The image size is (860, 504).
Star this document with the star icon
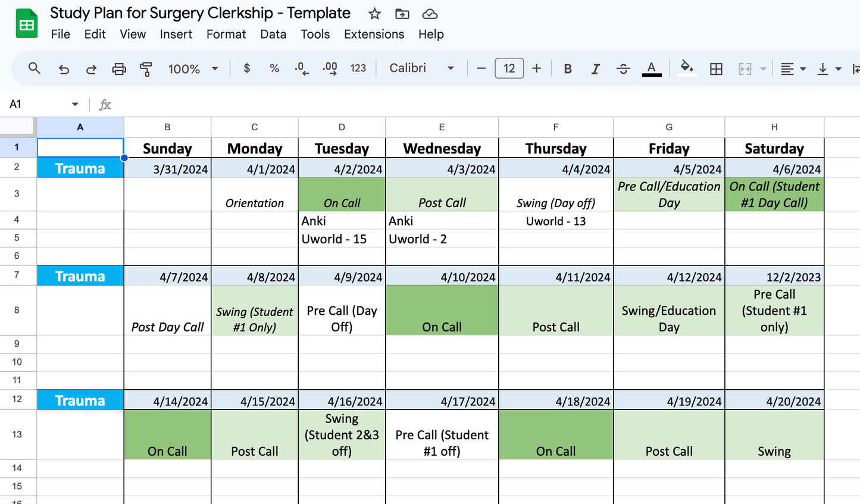[374, 14]
